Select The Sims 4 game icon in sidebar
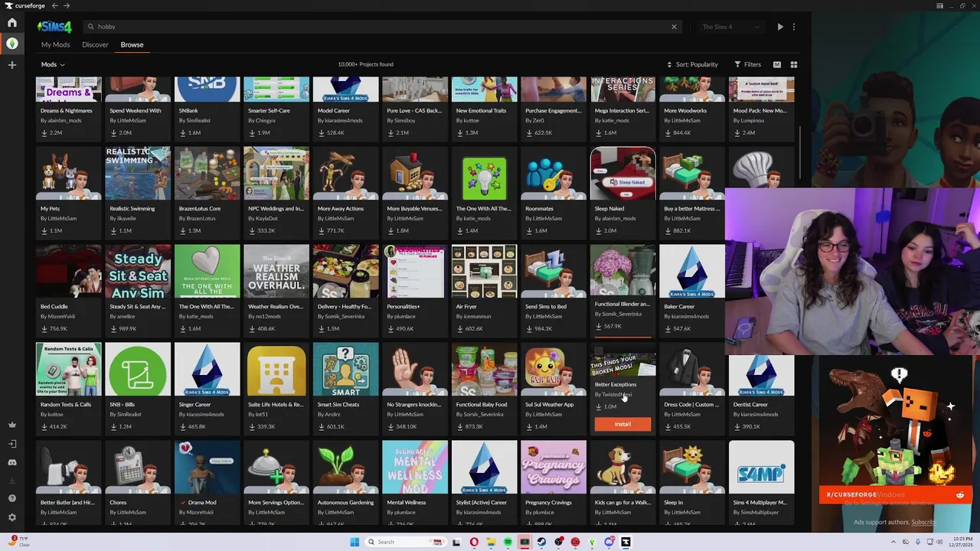This screenshot has width=980, height=551. [x=11, y=44]
